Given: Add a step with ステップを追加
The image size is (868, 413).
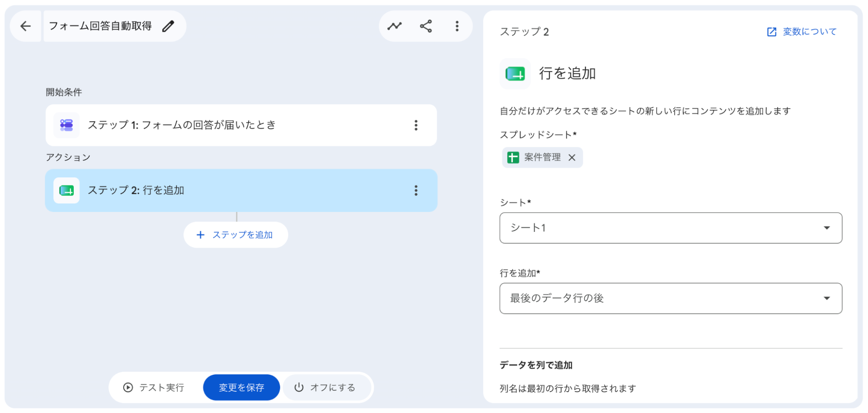Looking at the screenshot, I should click(x=236, y=235).
